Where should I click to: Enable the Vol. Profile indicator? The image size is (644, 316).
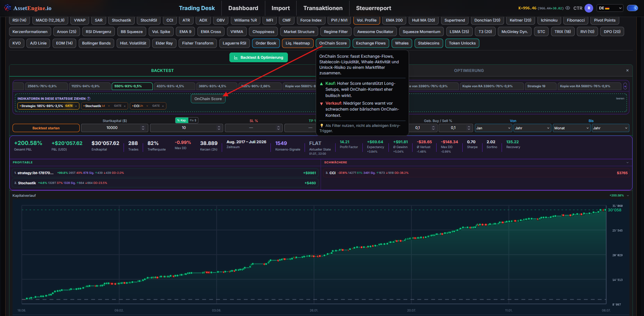pos(367,20)
